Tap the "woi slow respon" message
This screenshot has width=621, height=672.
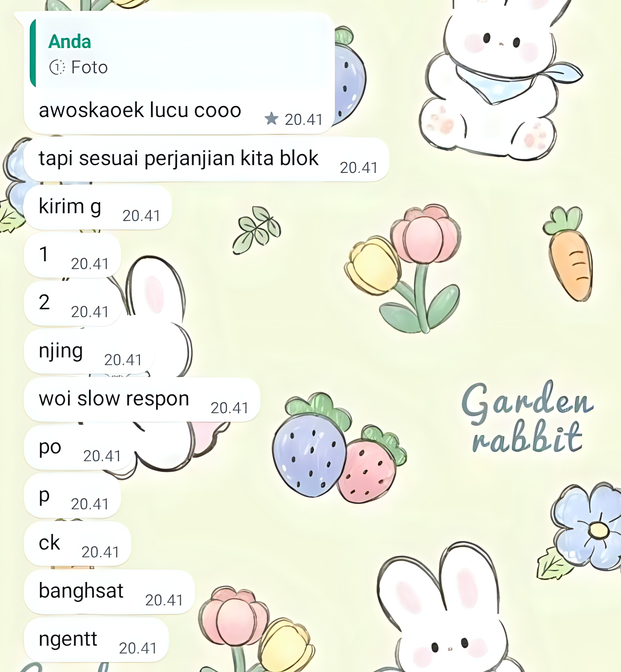pos(142,399)
